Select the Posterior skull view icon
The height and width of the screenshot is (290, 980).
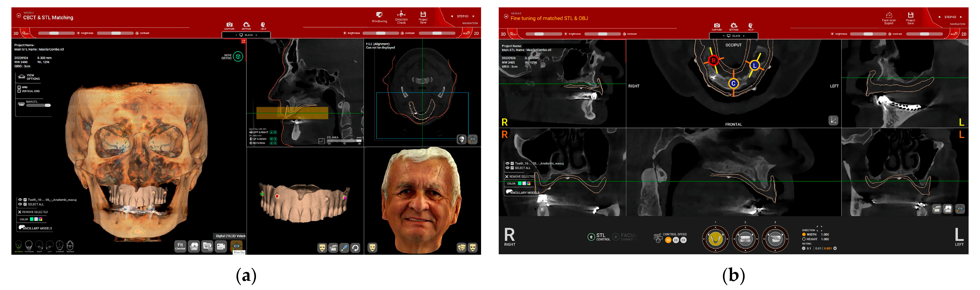click(29, 246)
